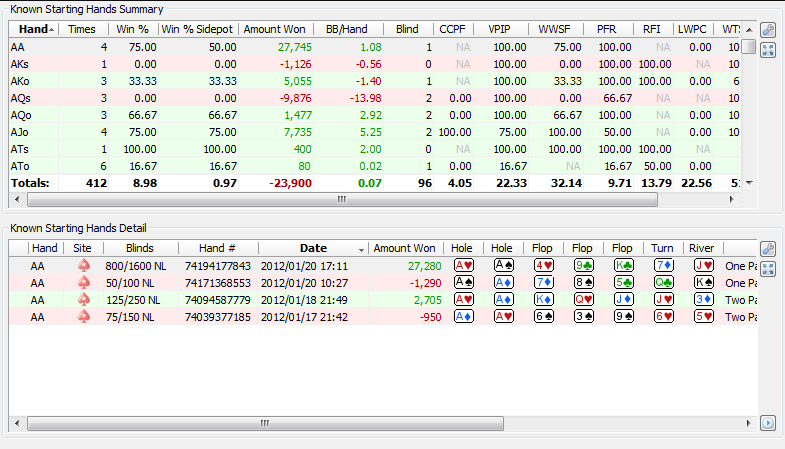
Task: Click the detail table configure wrench icon
Action: point(768,249)
